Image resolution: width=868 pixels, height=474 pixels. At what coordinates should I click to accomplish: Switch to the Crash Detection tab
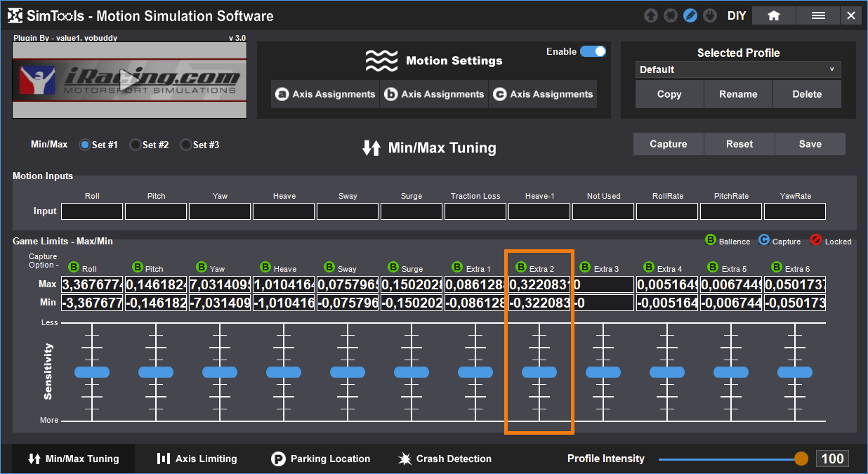pos(445,459)
